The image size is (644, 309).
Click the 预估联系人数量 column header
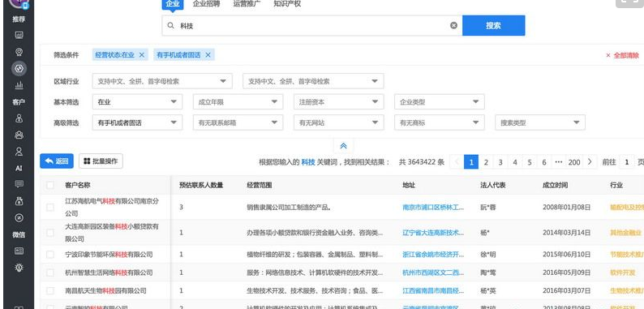pyautogui.click(x=201, y=185)
